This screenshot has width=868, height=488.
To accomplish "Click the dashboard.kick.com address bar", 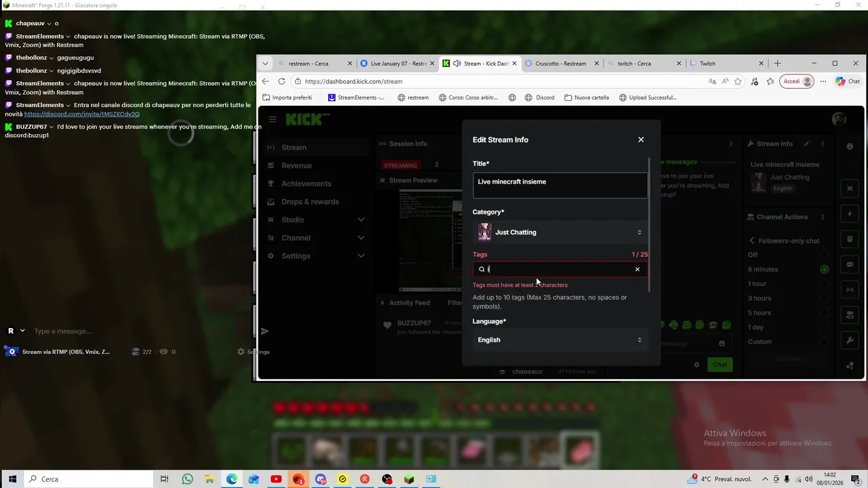I will [x=498, y=81].
